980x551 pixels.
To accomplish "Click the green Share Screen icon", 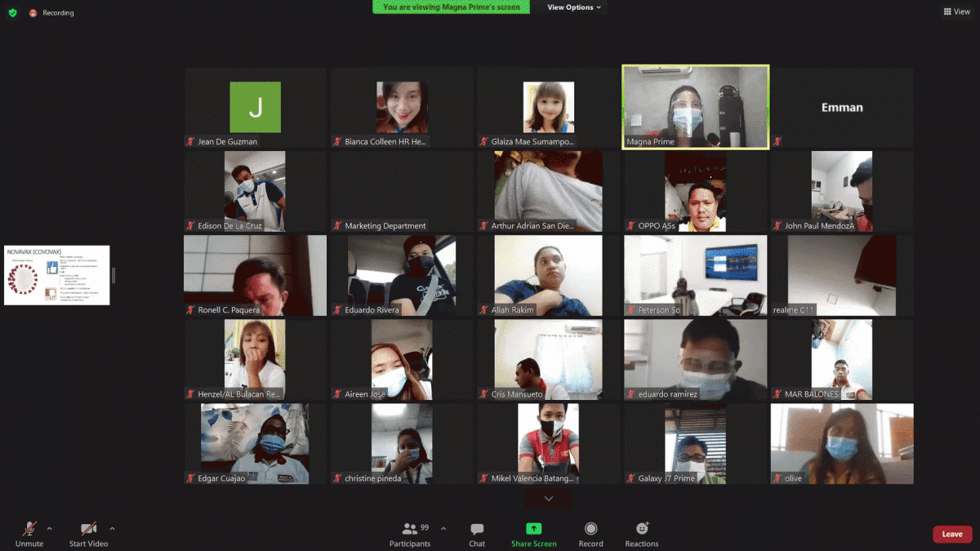I will [533, 529].
